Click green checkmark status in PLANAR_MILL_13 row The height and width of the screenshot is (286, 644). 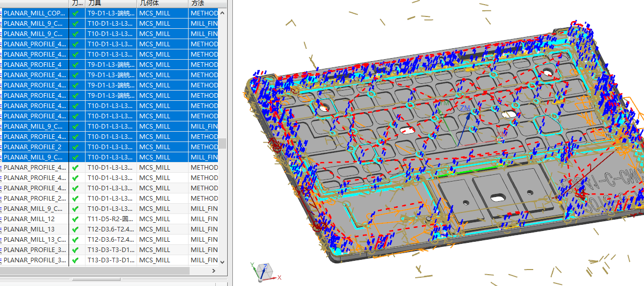tap(76, 229)
